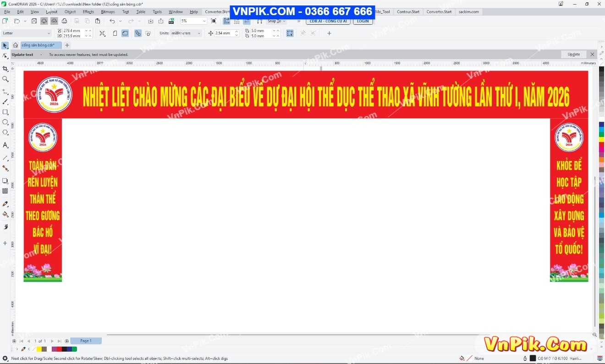Pick the green swatch in the document palette
The image size is (605, 364).
[74, 349]
